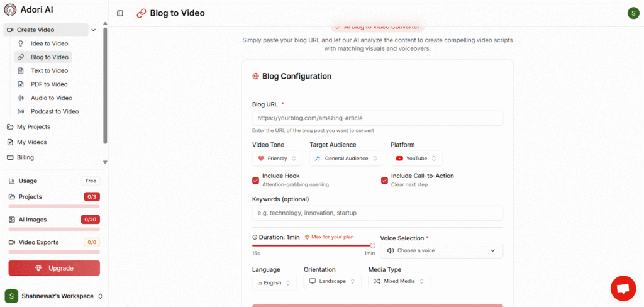Select PDF to Video menu item

(x=49, y=84)
